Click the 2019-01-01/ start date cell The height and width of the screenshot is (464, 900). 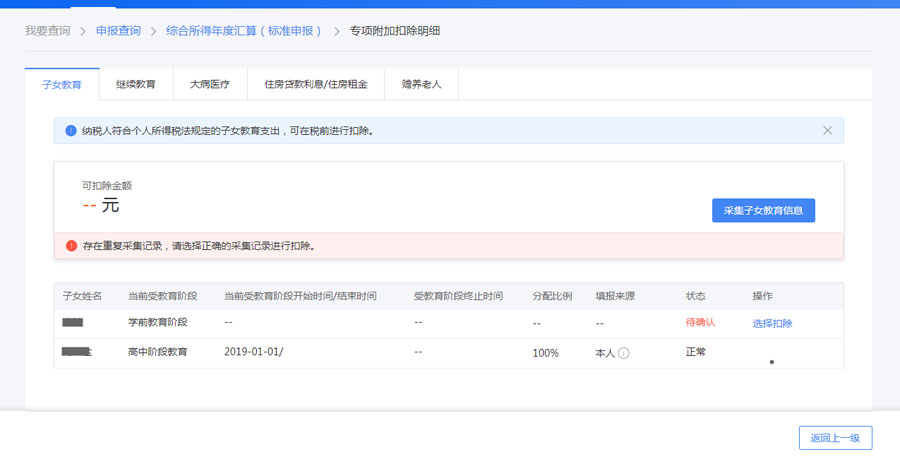[254, 353]
